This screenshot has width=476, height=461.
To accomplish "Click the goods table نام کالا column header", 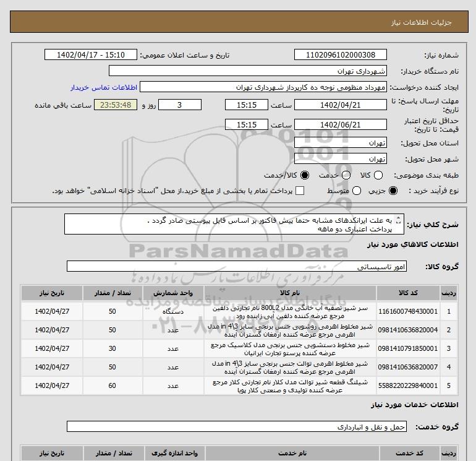I will pos(290,293).
